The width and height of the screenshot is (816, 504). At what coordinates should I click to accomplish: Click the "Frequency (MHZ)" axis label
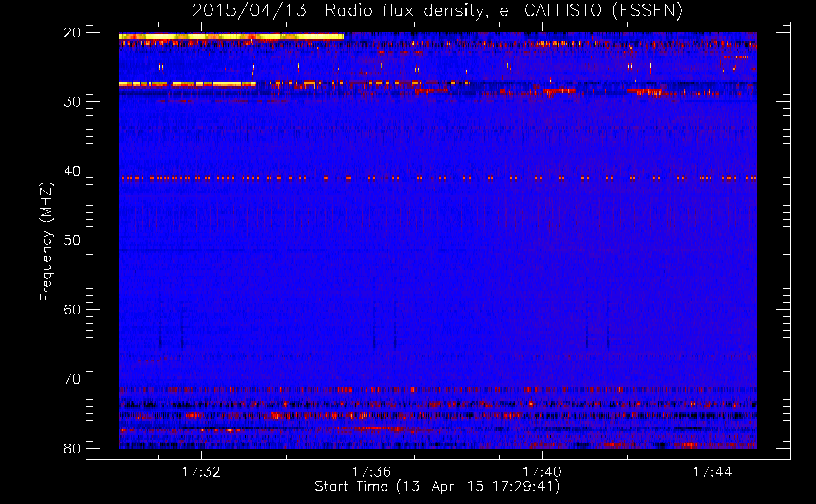46,242
